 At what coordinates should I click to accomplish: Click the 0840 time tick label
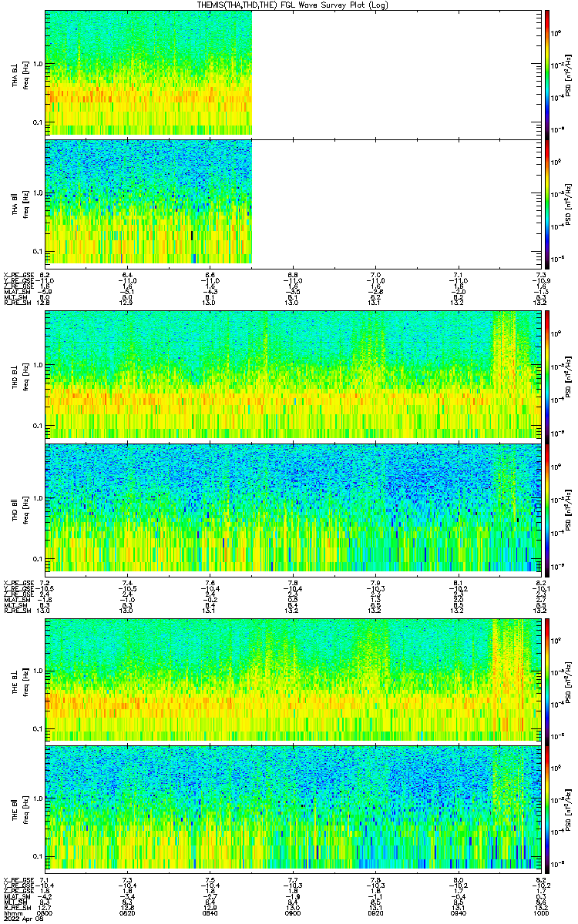point(210,912)
